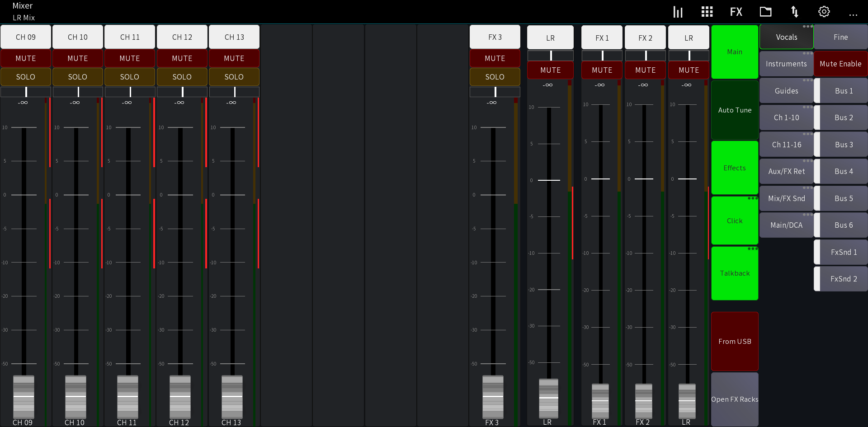Select the CH 13 channel name header
This screenshot has width=868, height=427.
[234, 37]
